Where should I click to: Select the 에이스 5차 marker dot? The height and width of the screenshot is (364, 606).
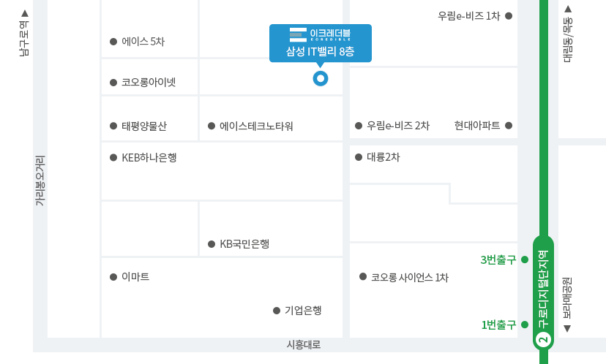tap(113, 42)
